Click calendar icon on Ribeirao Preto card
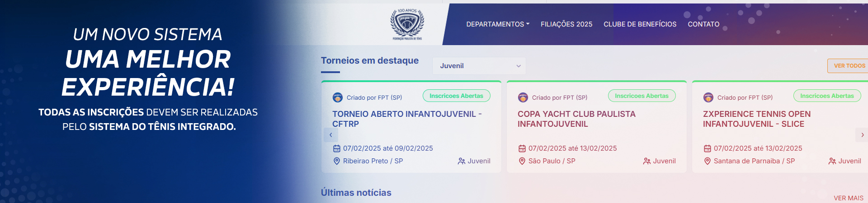This screenshot has height=203, width=868. pyautogui.click(x=337, y=148)
